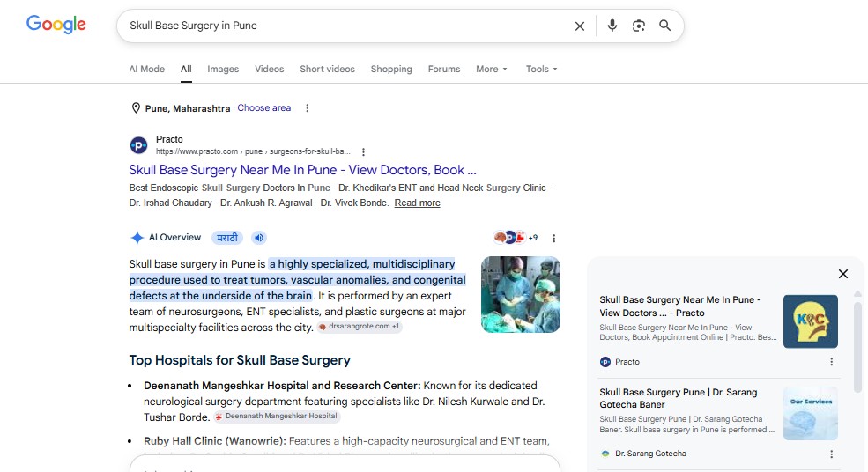Switch AI Overview language to मराठी
Viewport: 868px width, 472px height.
(227, 238)
